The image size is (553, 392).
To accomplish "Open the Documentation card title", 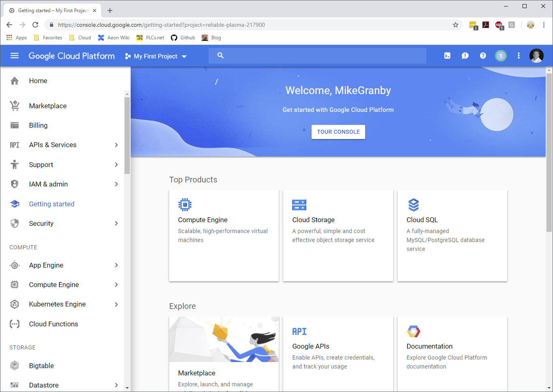I will click(x=430, y=346).
